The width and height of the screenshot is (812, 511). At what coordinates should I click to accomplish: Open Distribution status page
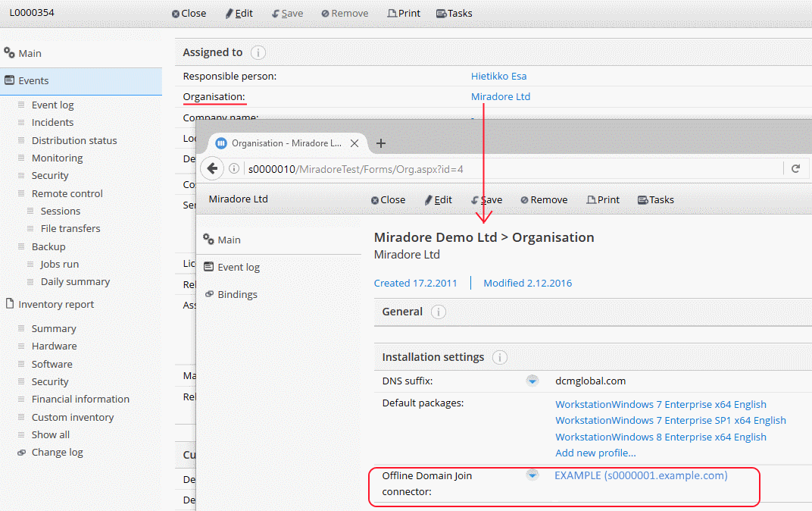coord(74,140)
